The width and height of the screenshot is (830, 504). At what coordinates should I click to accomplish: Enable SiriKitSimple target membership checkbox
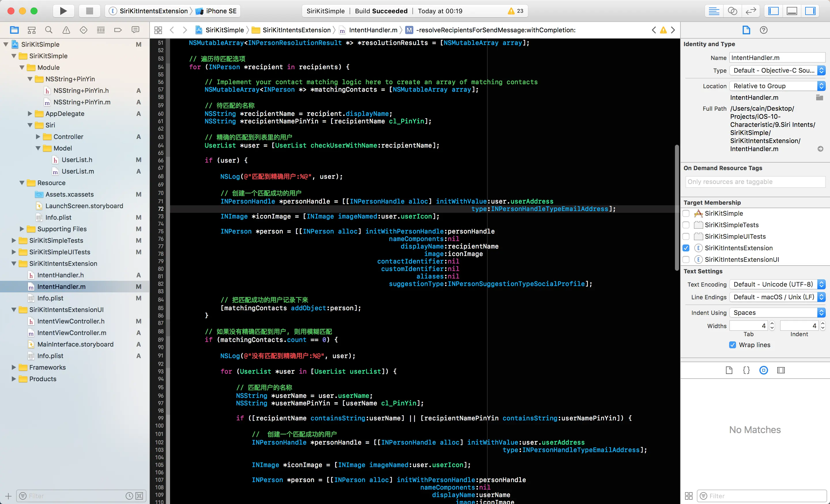click(x=686, y=213)
